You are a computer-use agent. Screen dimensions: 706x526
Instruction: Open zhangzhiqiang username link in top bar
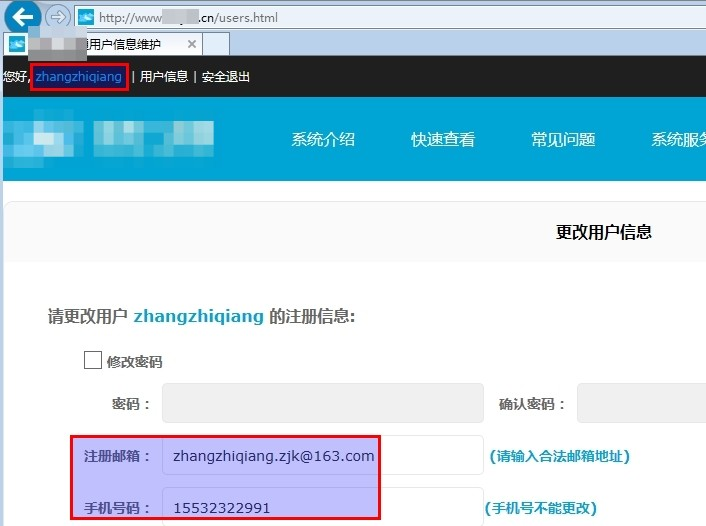tap(79, 77)
